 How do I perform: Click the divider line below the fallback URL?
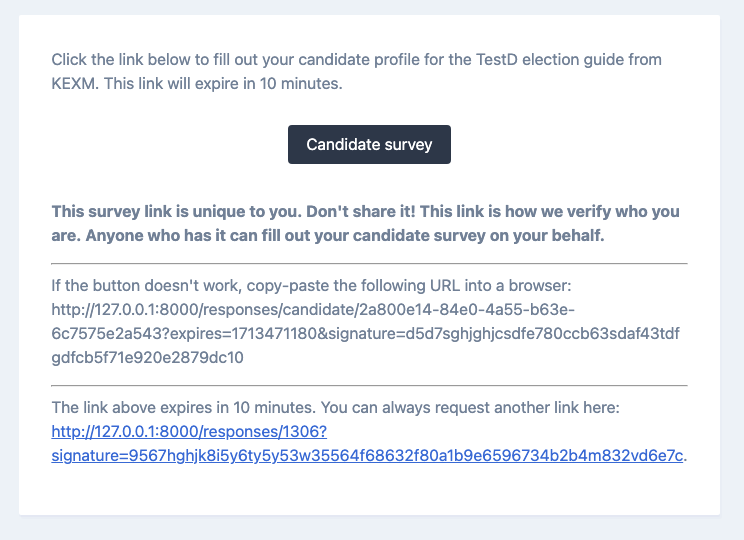(369, 385)
